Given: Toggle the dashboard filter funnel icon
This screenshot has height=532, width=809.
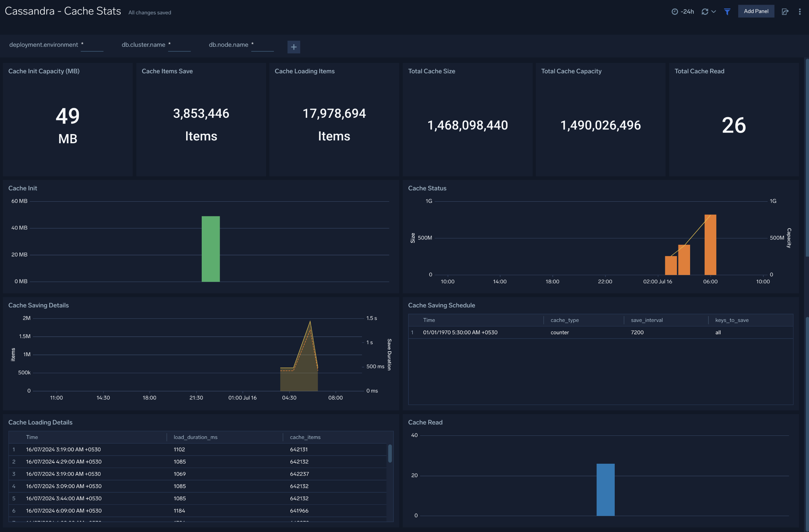Looking at the screenshot, I should 727,12.
